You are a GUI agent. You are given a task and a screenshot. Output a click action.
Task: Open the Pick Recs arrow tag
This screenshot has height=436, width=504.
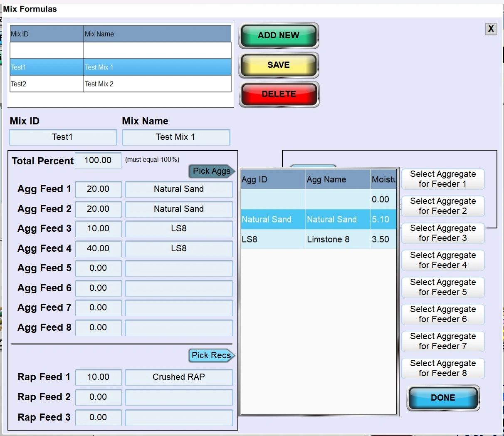[211, 355]
